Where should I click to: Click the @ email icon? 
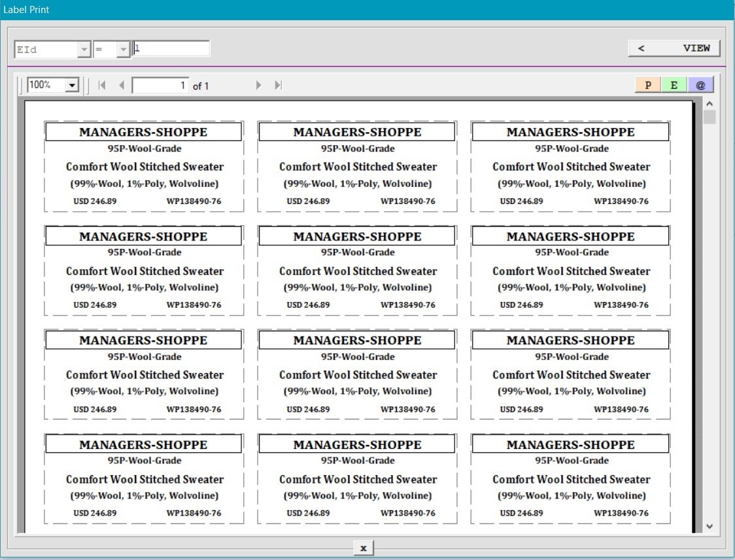click(701, 84)
